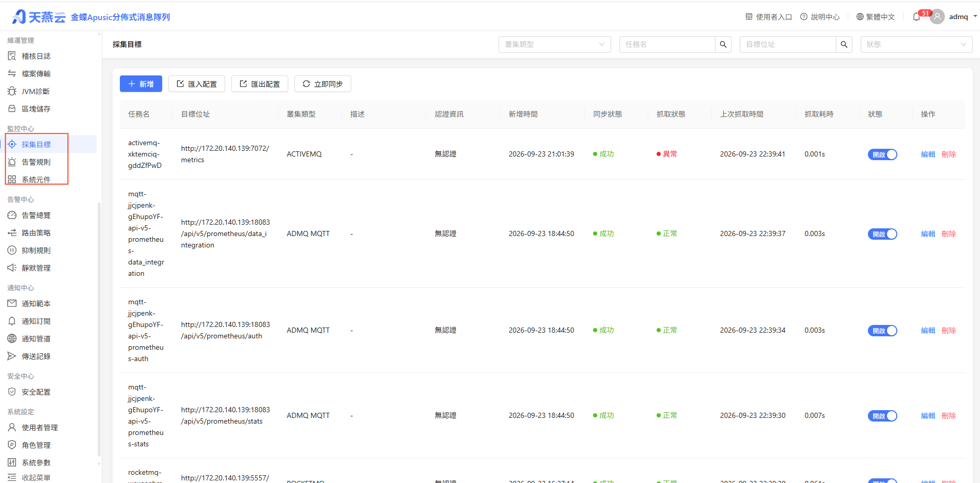Toggle the status switch for the prometheus-auth task
This screenshot has width=980, height=483.
[x=882, y=331]
